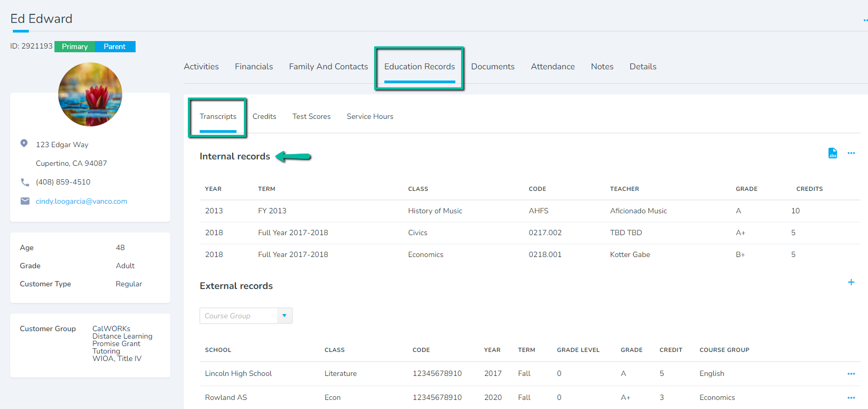Screen dimensions: 868x409
Task: Export internal records to xlsx file
Action: 832,154
